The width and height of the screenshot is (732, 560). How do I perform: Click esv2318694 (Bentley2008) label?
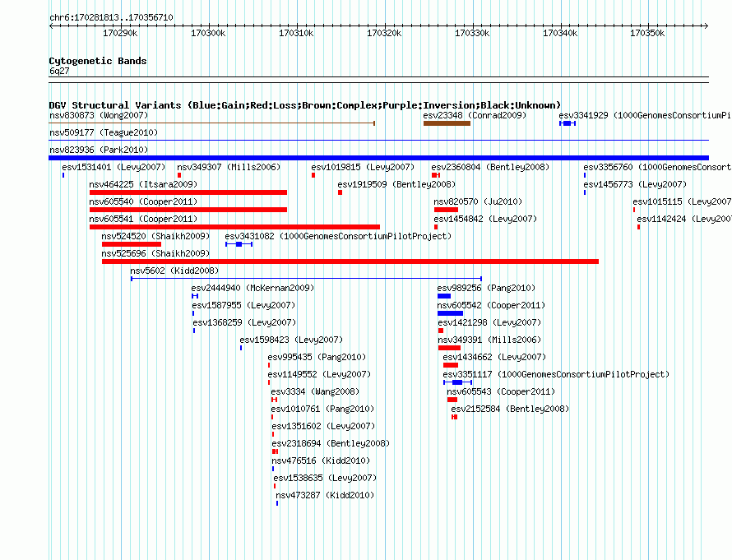[x=331, y=443]
